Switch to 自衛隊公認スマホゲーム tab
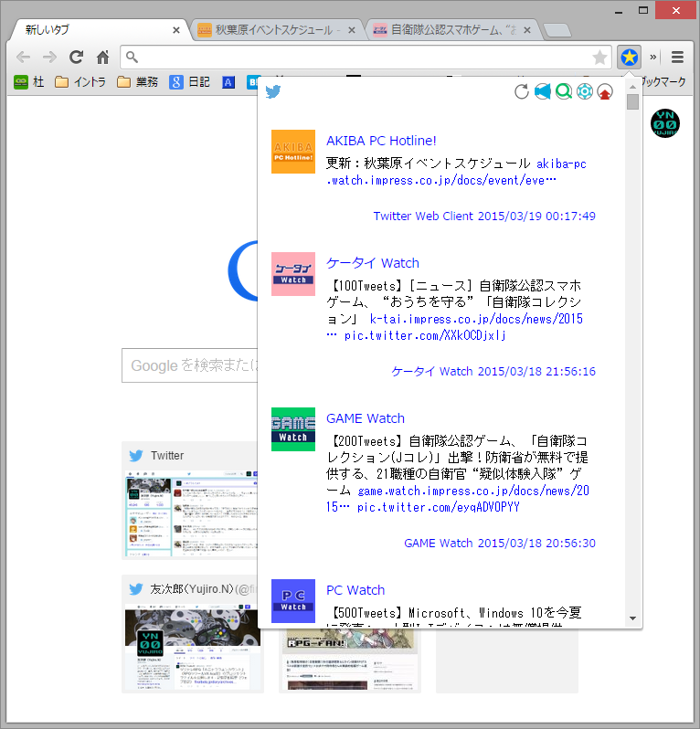 pyautogui.click(x=452, y=30)
